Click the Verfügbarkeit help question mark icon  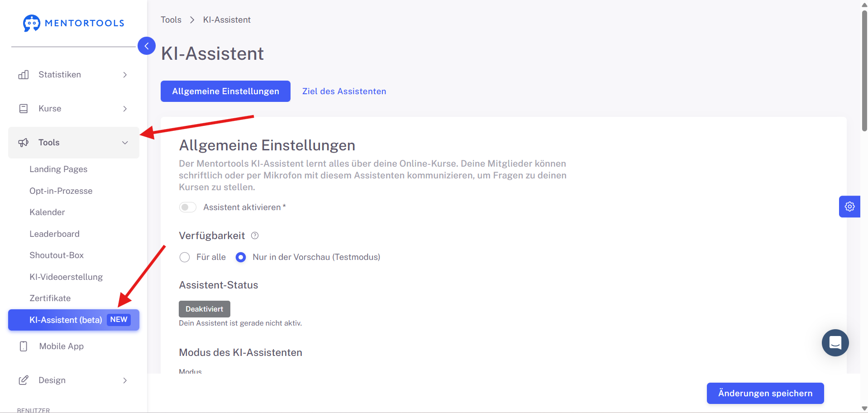click(x=255, y=235)
